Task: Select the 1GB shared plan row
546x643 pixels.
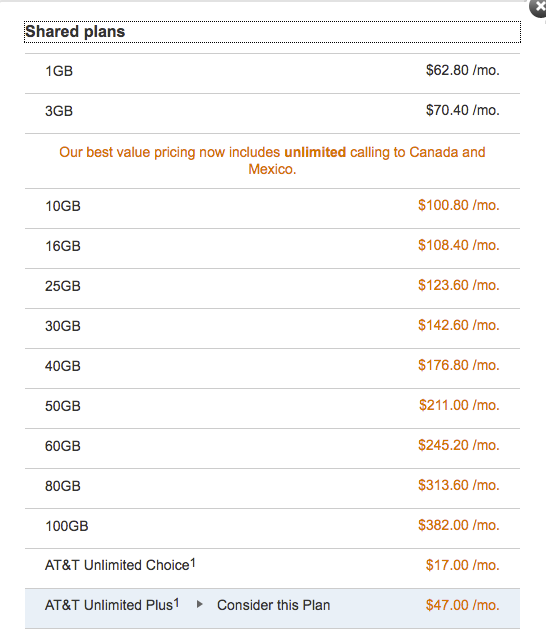Action: point(272,73)
